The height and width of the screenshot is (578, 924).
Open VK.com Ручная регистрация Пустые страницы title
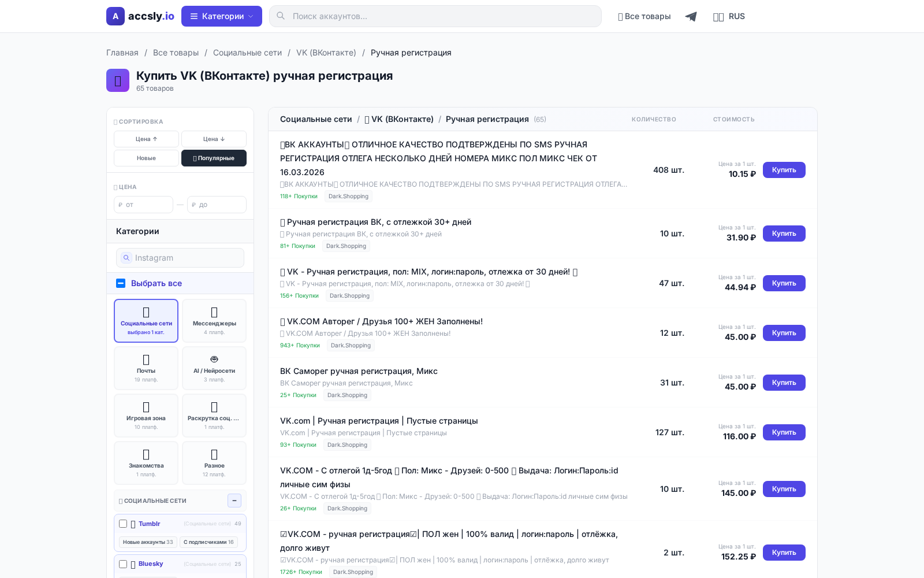(379, 421)
